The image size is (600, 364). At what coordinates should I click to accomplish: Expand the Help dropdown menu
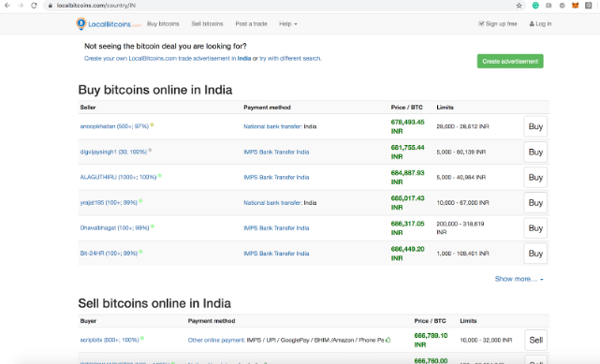287,23
